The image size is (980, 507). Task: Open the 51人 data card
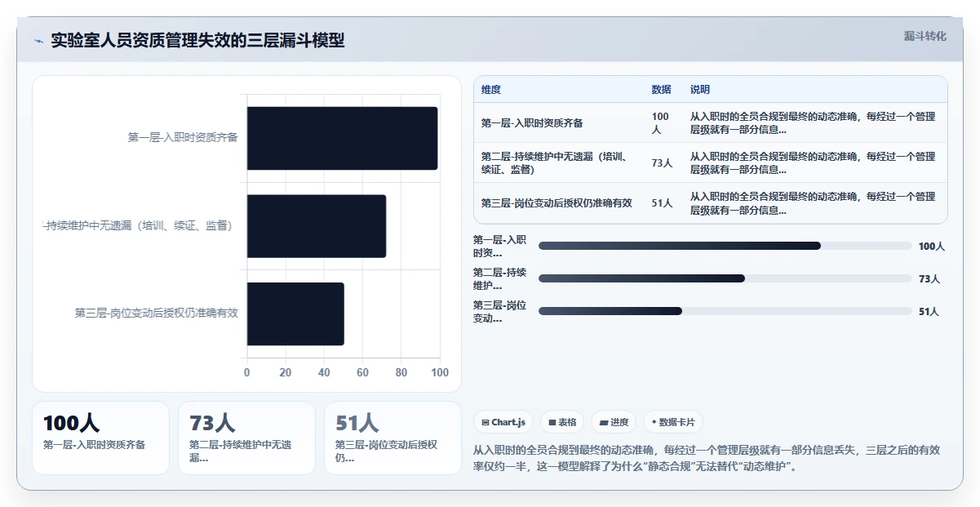pos(392,438)
